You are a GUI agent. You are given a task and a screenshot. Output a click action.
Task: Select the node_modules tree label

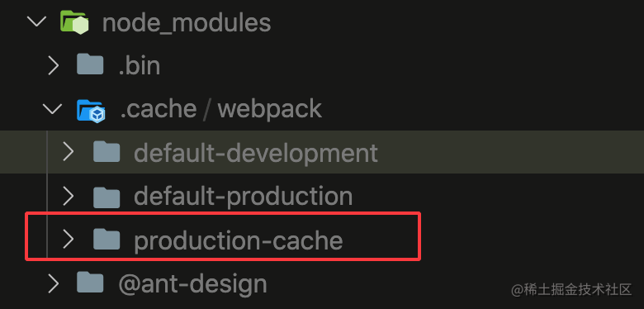187,23
